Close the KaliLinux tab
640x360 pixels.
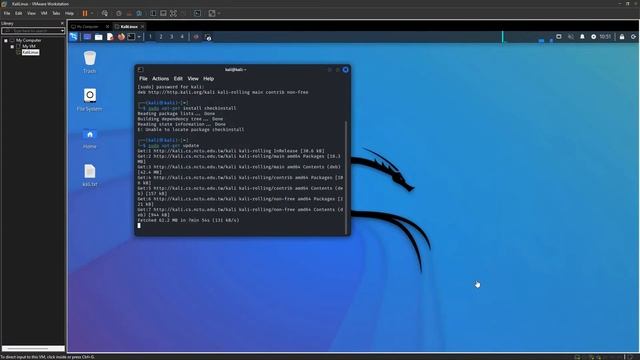click(x=142, y=27)
